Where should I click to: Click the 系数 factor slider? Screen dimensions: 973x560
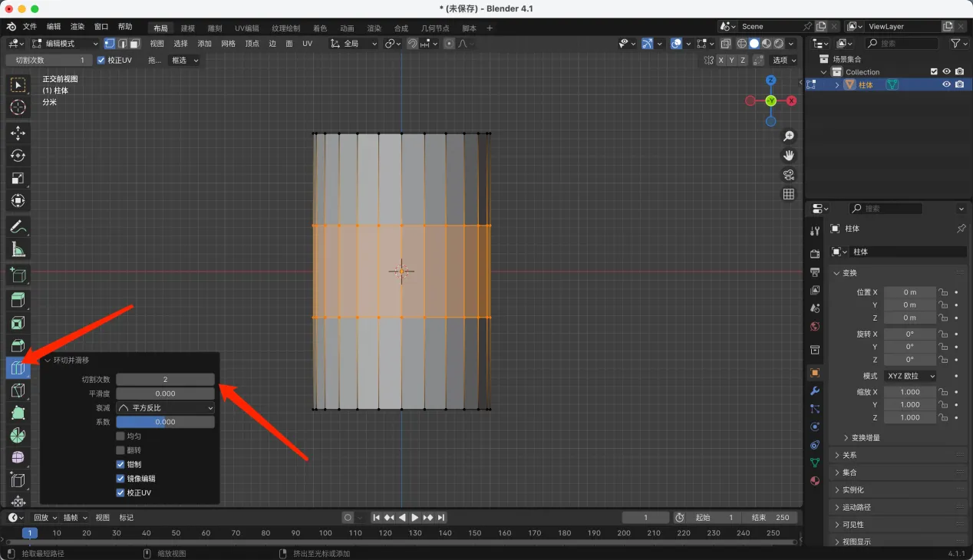click(x=165, y=422)
